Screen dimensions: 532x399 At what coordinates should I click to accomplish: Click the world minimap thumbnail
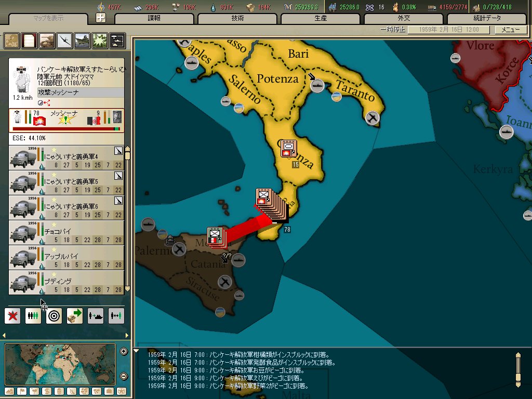pos(60,364)
